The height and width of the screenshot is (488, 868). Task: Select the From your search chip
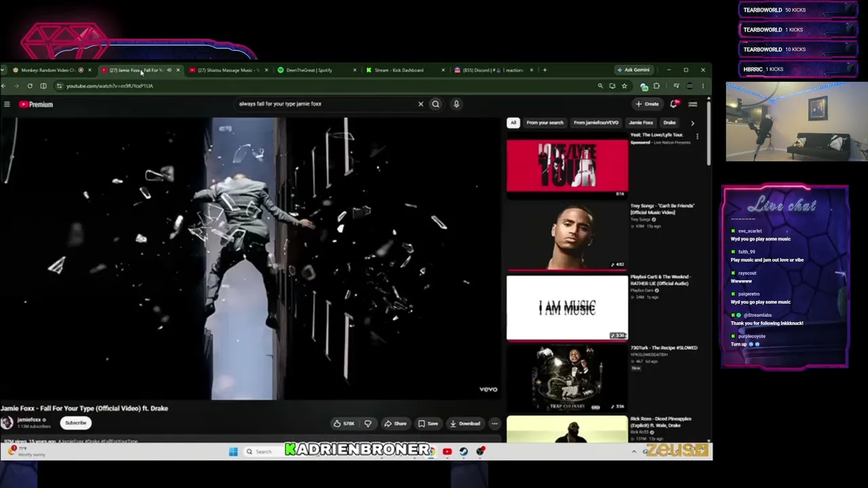545,123
